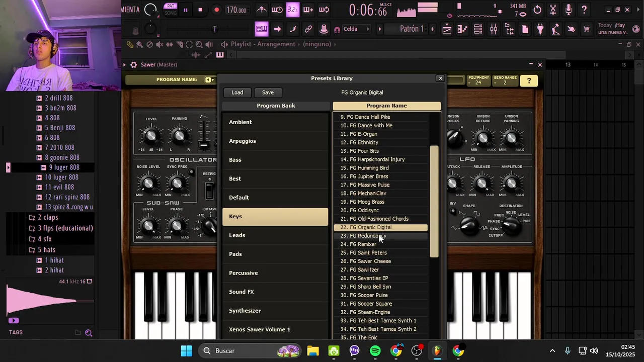
Task: Open the Sawer help question mark button
Action: (x=529, y=80)
